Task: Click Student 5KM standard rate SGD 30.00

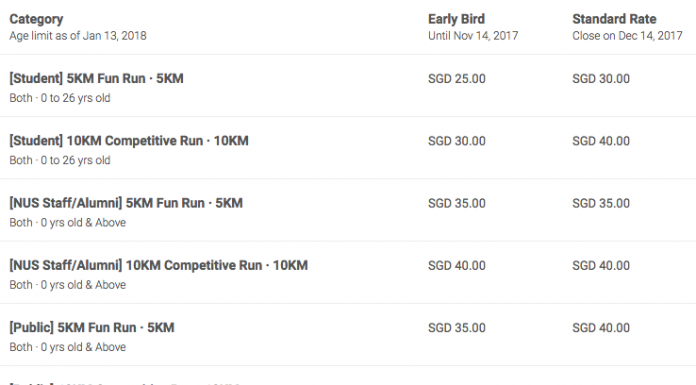Action: tap(601, 79)
